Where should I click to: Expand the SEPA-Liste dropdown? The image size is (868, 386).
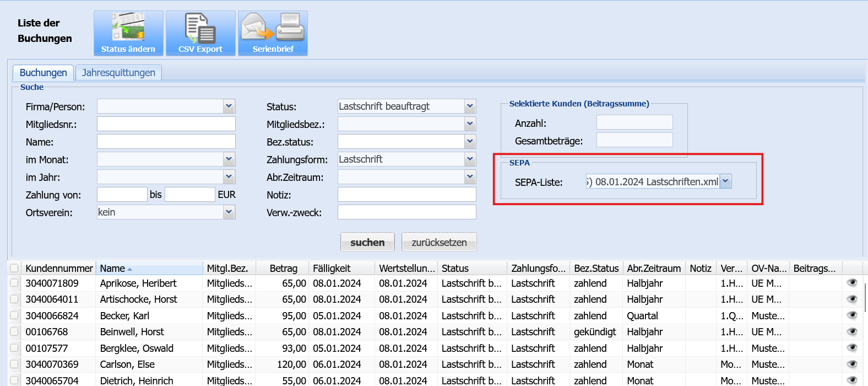725,181
